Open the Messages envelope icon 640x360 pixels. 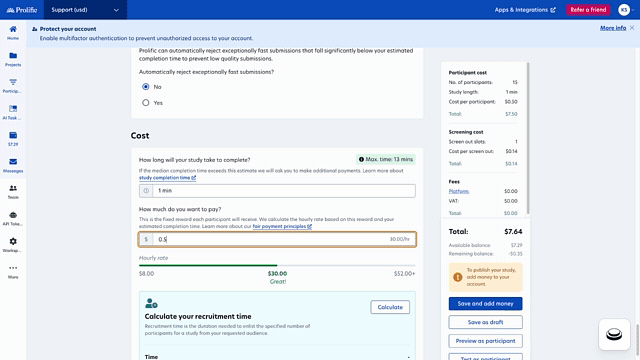coord(13,162)
